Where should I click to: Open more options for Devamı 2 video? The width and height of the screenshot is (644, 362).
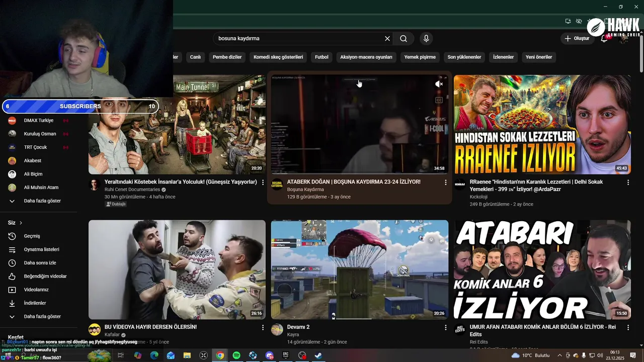pyautogui.click(x=445, y=327)
